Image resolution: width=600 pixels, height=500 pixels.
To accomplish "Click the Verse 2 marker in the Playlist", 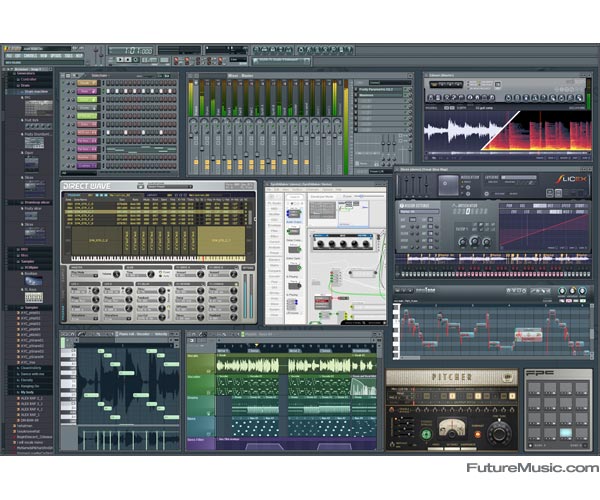I will click(x=294, y=351).
